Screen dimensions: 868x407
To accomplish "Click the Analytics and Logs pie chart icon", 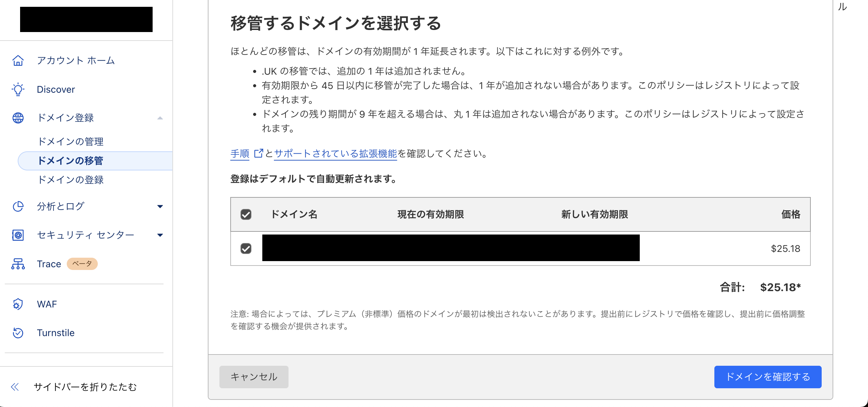I will (x=18, y=207).
